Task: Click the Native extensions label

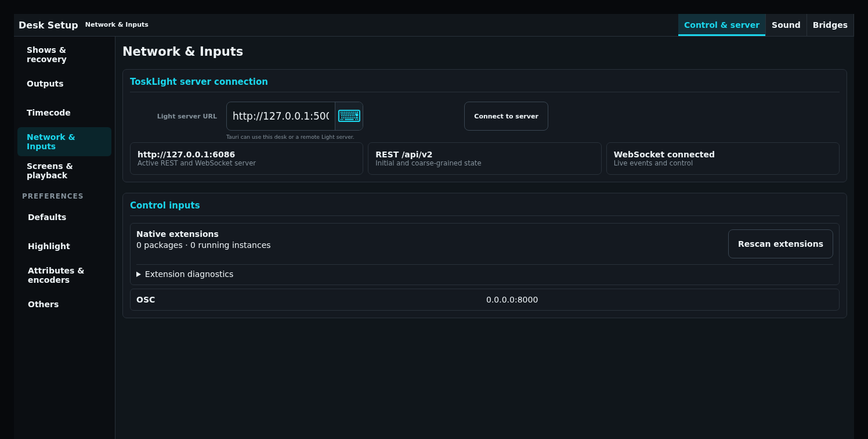Action: (x=178, y=234)
